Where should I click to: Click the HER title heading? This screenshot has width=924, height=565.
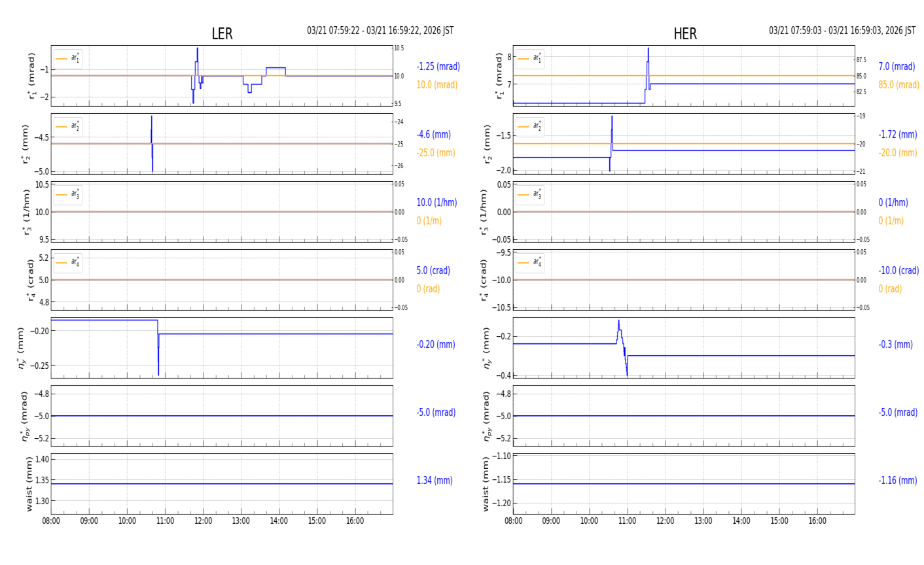tap(685, 34)
